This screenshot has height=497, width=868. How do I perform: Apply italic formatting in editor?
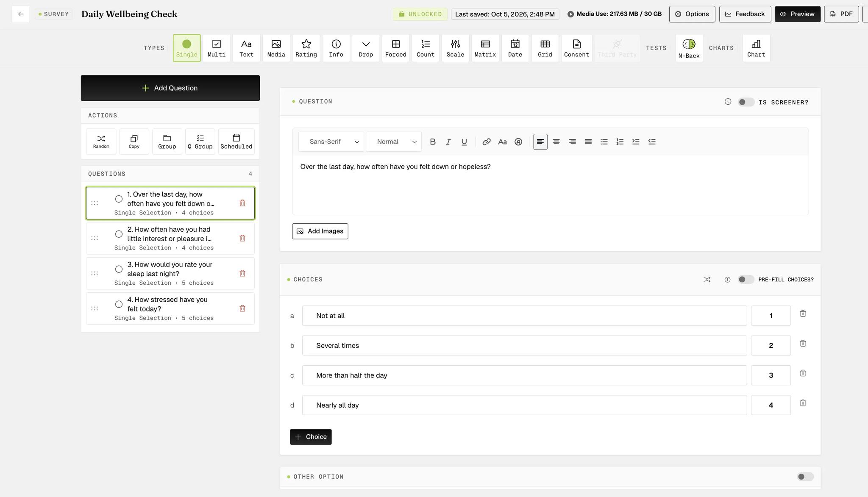pyautogui.click(x=448, y=142)
